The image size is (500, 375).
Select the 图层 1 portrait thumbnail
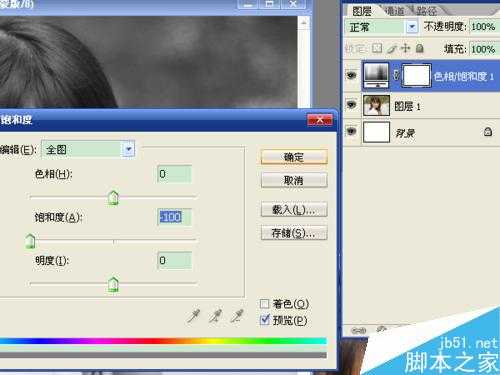tap(376, 105)
